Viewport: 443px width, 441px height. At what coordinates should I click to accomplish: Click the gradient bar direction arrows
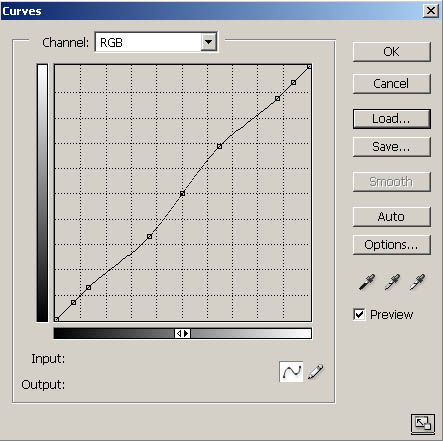pos(182,333)
